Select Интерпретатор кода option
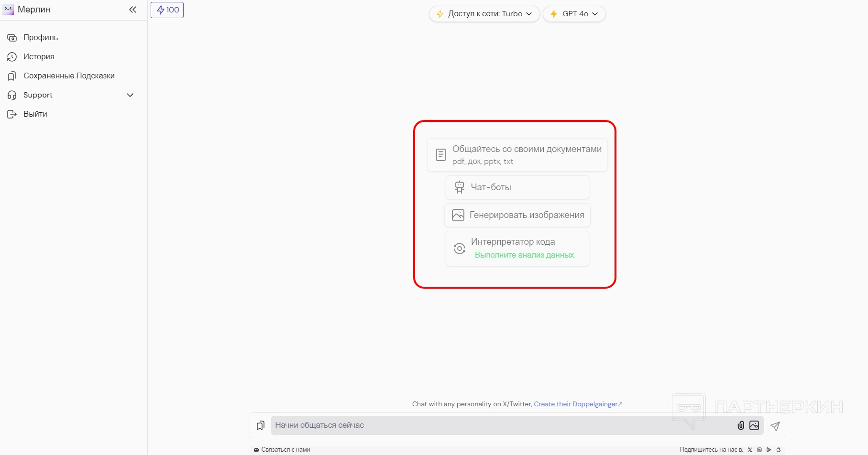This screenshot has width=868, height=455. point(517,248)
